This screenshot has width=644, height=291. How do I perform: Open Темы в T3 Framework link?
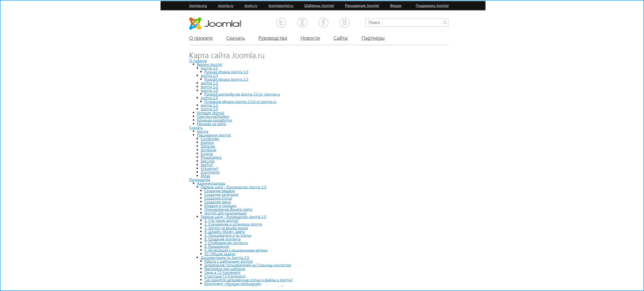tap(222, 273)
